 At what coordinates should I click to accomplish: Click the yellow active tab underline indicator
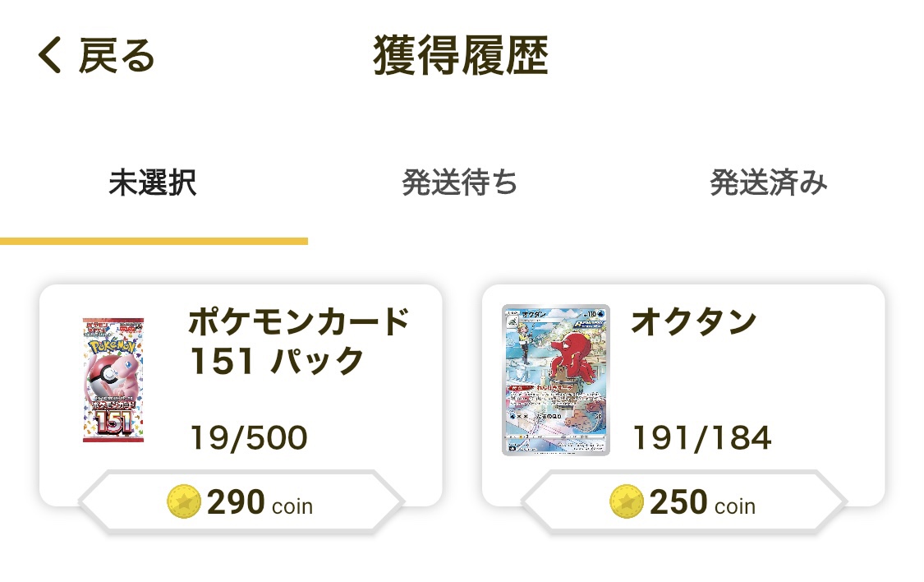pos(154,241)
